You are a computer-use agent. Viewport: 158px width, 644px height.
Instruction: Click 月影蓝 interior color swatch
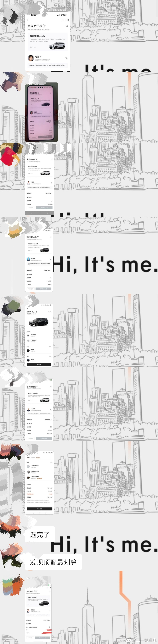28,360
